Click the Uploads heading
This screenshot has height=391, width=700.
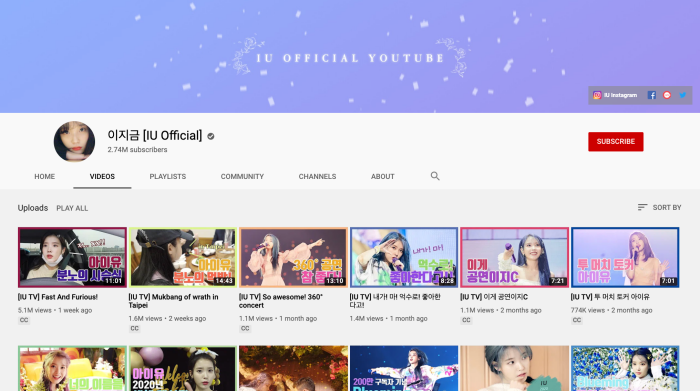click(x=33, y=208)
